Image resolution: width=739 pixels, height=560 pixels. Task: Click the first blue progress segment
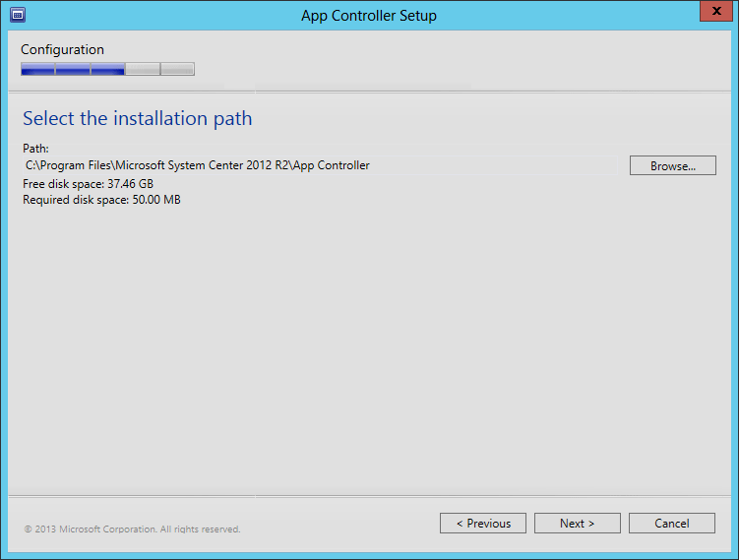pos(38,69)
